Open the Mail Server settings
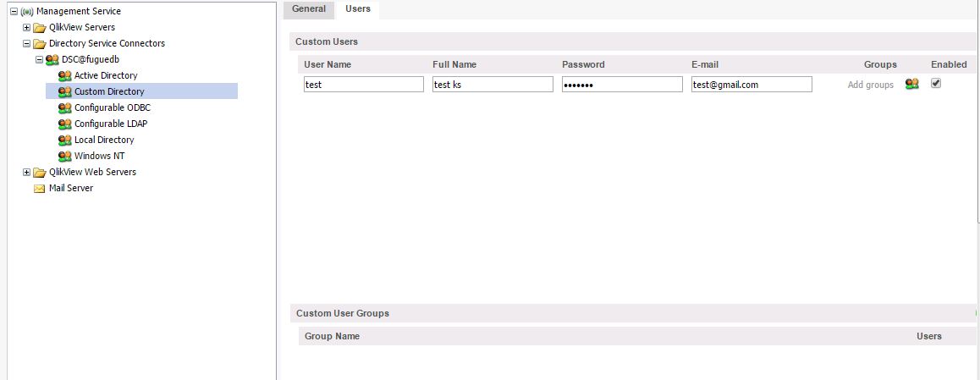The width and height of the screenshot is (980, 380). 71,188
